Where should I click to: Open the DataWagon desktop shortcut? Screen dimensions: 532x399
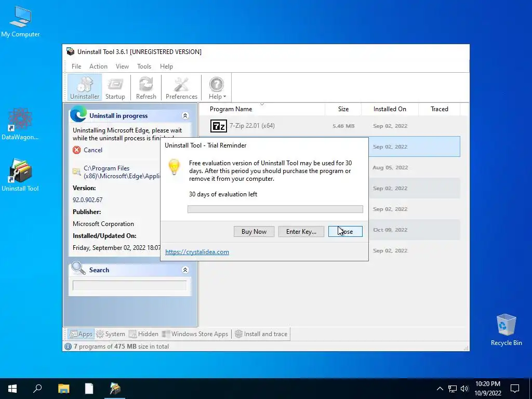tap(20, 124)
